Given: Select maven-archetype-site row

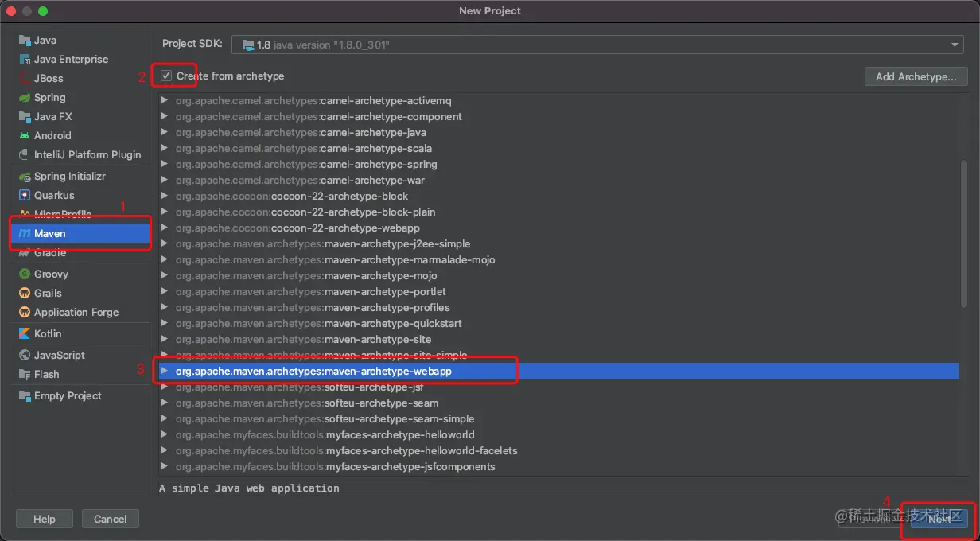Looking at the screenshot, I should [558, 339].
